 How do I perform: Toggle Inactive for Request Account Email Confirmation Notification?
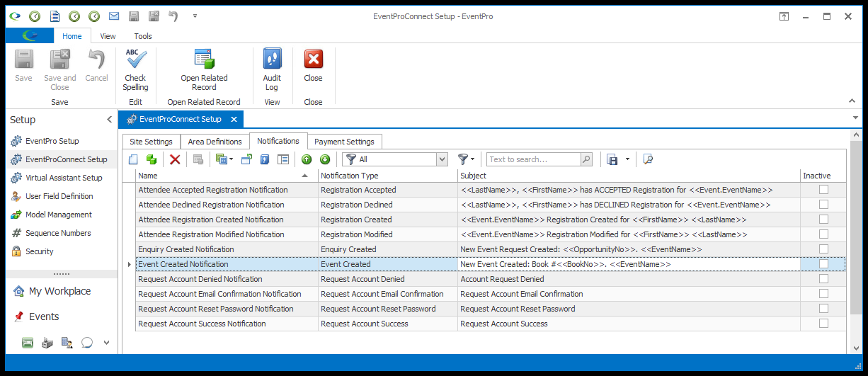[x=823, y=294]
